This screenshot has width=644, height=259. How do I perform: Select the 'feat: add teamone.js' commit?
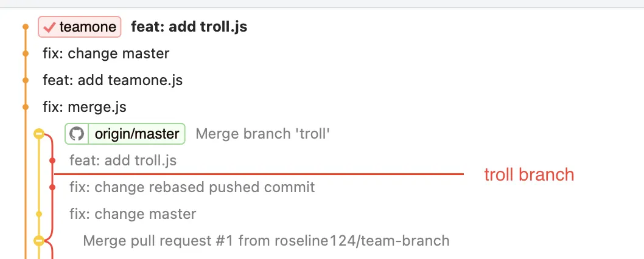coord(113,80)
